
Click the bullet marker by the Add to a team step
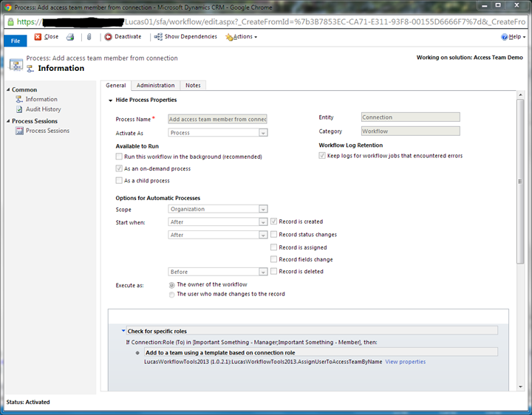tap(137, 353)
